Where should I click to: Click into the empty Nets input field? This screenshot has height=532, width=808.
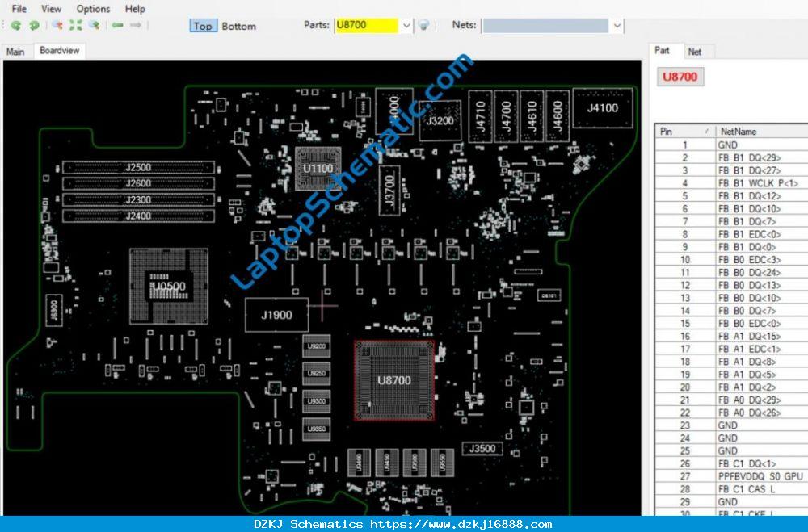545,25
